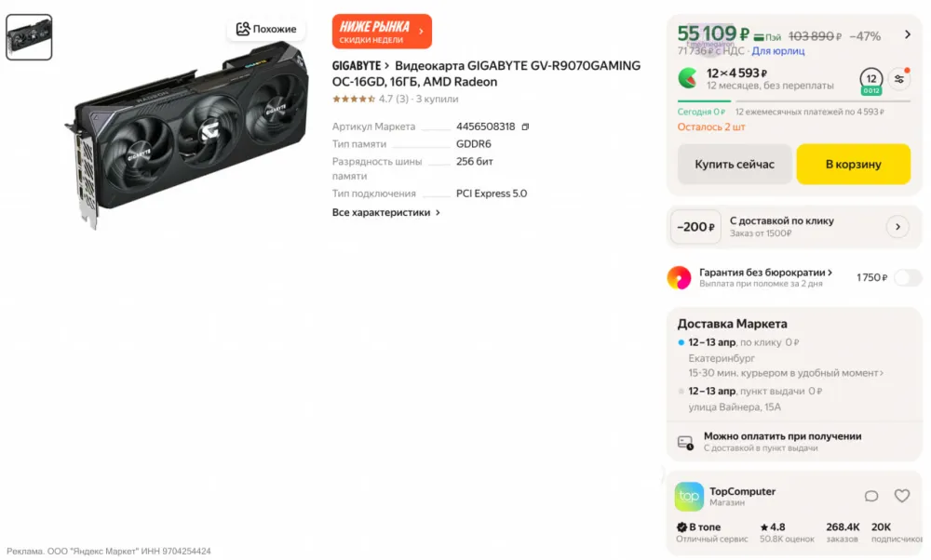Open the 'Ниже рынка' discount banner
Screen dimensions: 931x560
click(382, 32)
